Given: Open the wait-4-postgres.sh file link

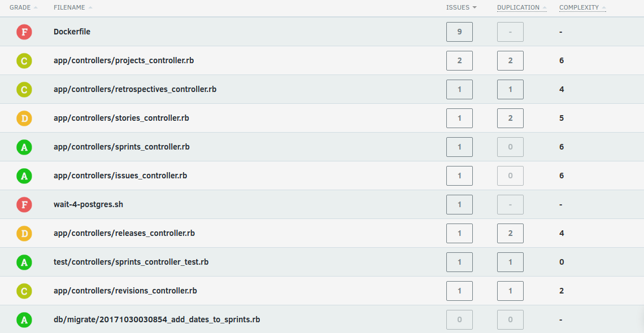Looking at the screenshot, I should (x=88, y=204).
